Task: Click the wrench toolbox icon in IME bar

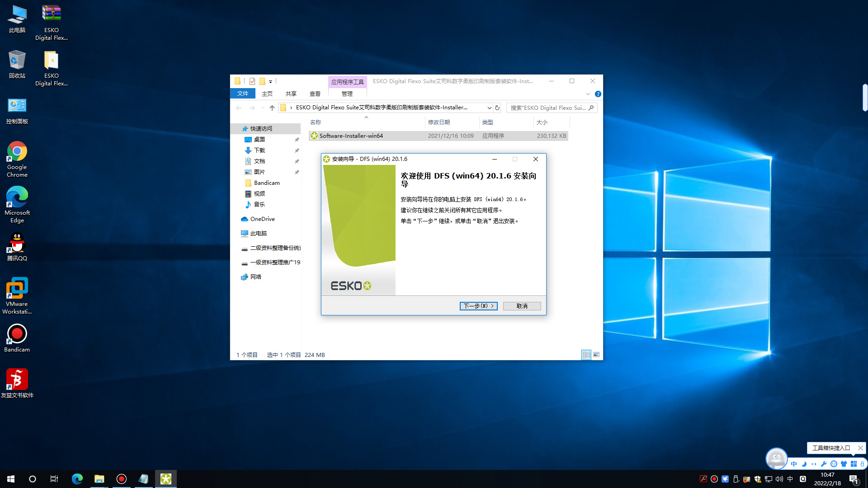Action: click(824, 464)
